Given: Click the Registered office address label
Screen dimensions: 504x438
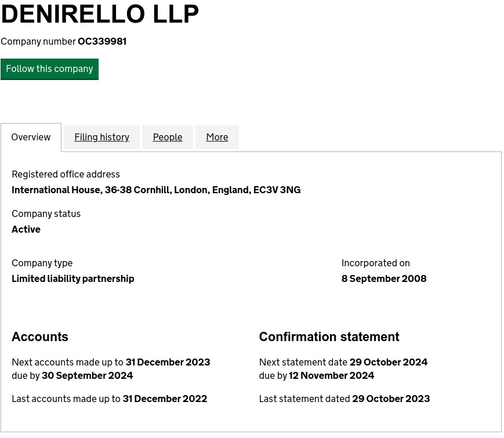Looking at the screenshot, I should [66, 175].
